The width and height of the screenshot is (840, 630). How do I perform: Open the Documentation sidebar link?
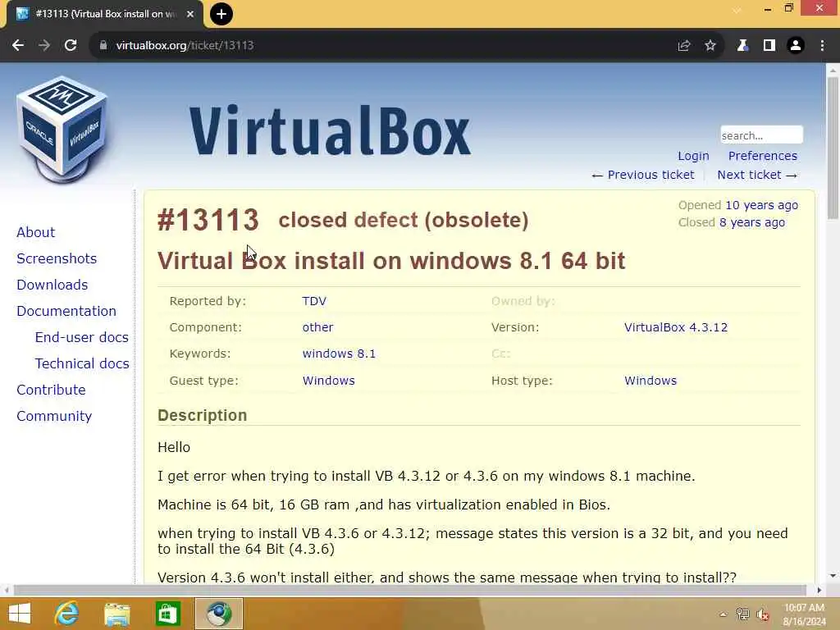tap(66, 311)
